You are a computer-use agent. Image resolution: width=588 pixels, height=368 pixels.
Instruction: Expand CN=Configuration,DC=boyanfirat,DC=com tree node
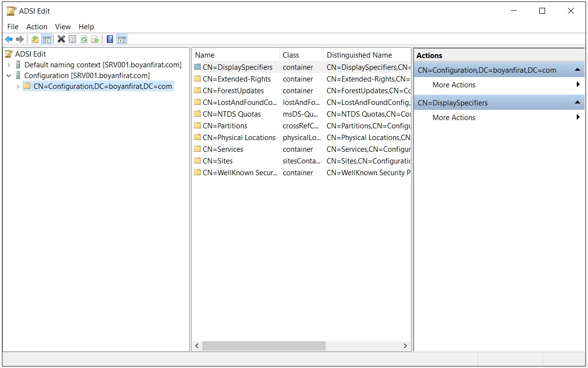coord(18,86)
